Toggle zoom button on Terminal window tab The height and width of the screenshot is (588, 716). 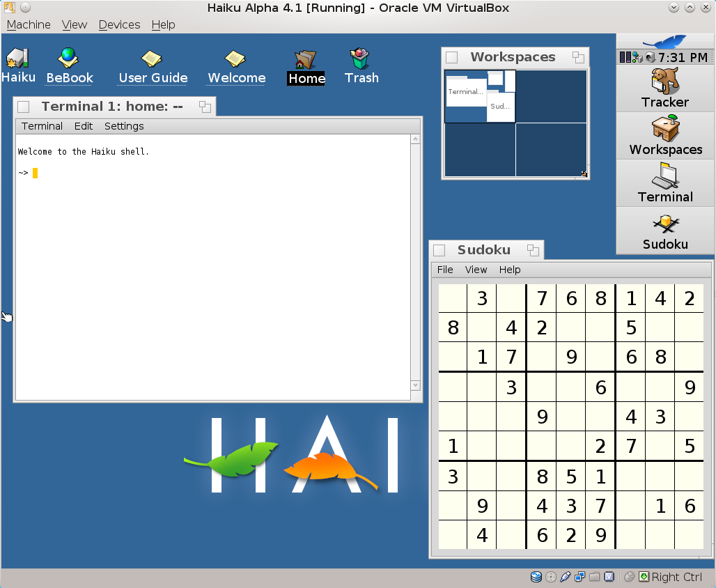coord(205,107)
